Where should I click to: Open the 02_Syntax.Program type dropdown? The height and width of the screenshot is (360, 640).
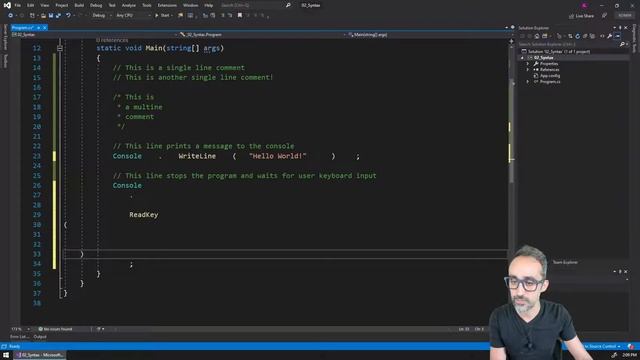pos(261,35)
